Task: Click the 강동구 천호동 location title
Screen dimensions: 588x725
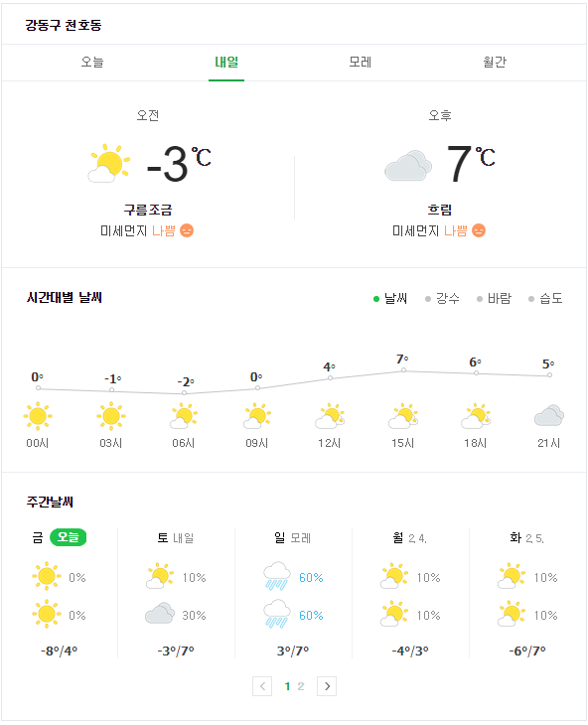Action: coord(64,25)
